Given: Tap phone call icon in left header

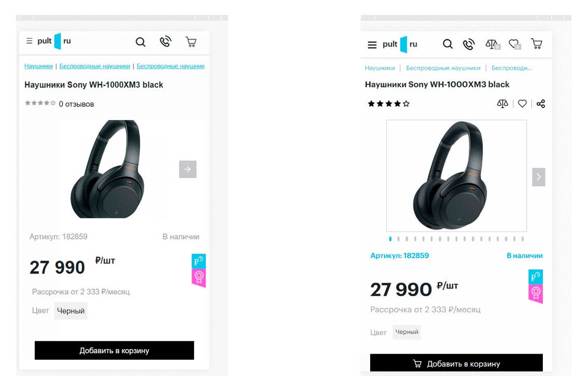Looking at the screenshot, I should click(x=165, y=41).
